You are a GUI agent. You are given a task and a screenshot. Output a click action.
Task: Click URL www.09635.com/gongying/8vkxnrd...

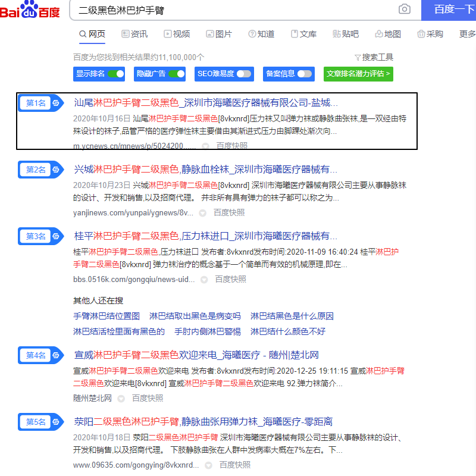[136, 465]
